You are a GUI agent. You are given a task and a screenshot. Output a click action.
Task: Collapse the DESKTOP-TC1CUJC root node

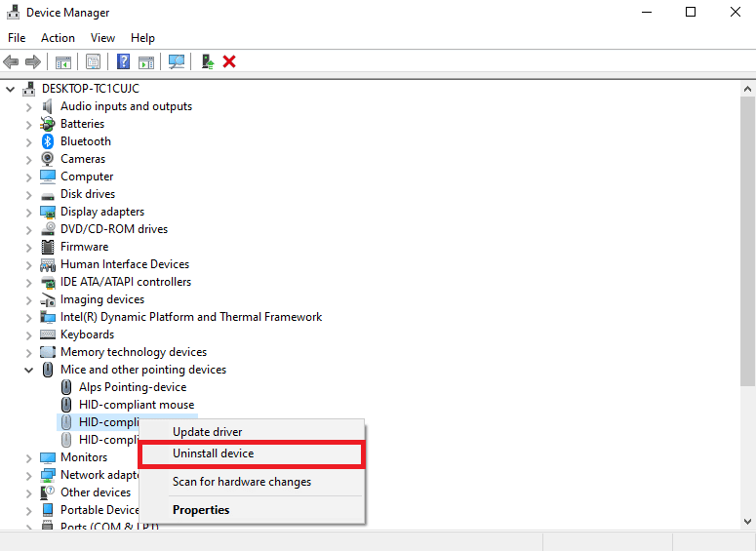click(10, 89)
